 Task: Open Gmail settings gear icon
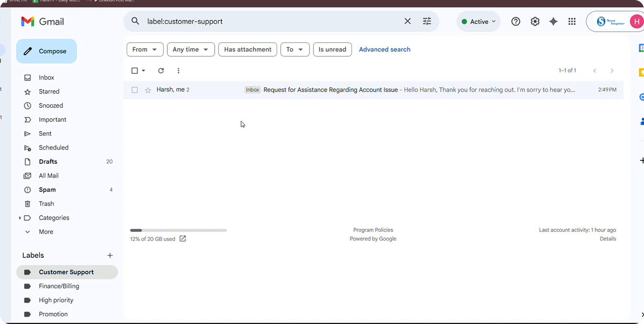535,22
